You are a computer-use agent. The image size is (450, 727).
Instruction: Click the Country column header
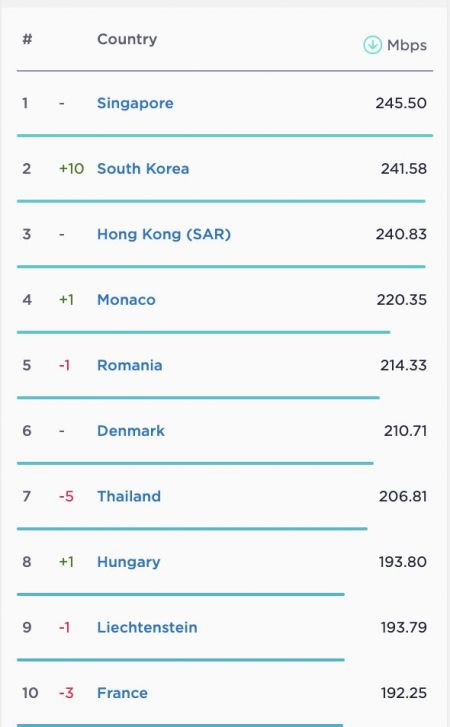tap(127, 39)
